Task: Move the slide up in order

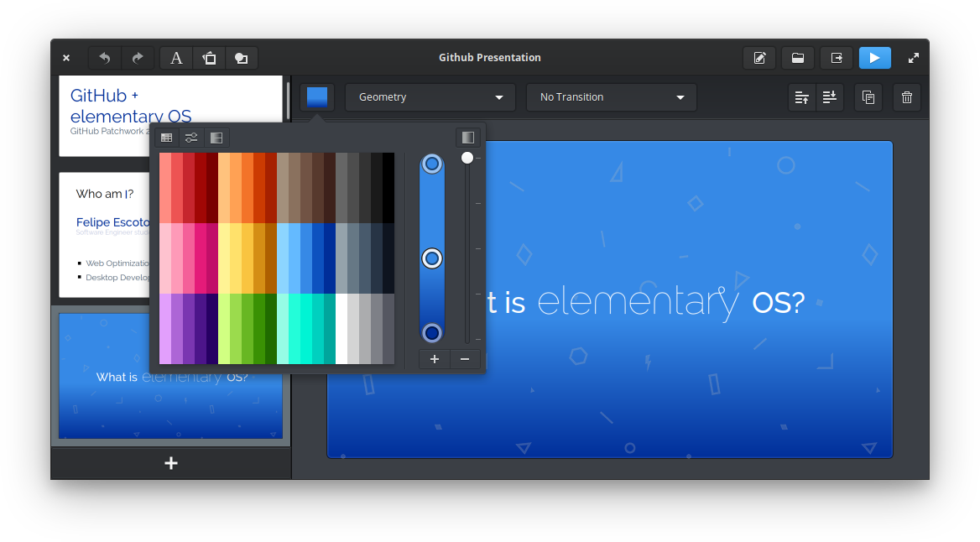Action: (801, 97)
